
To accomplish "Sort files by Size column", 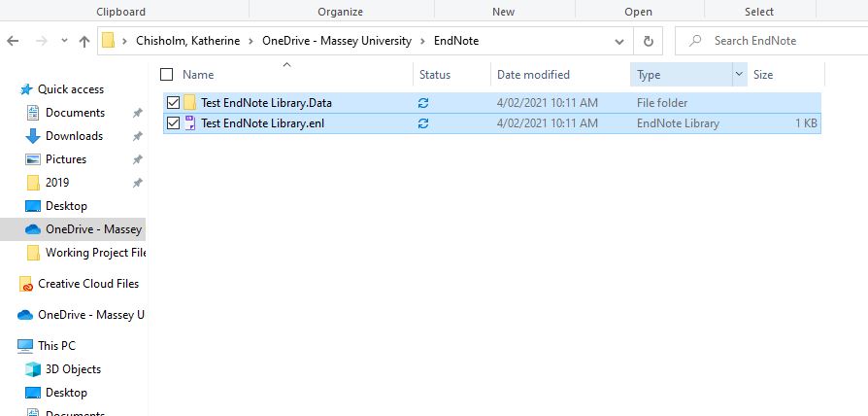I will [763, 75].
